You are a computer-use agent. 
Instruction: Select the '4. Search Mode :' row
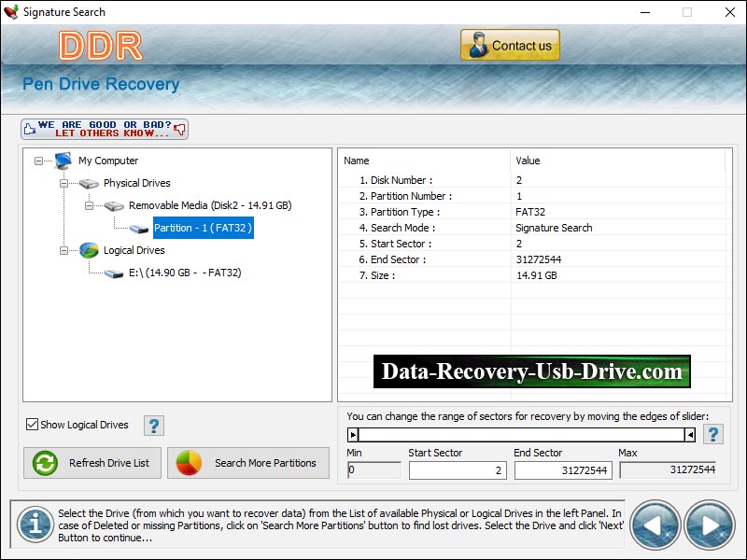(x=532, y=228)
